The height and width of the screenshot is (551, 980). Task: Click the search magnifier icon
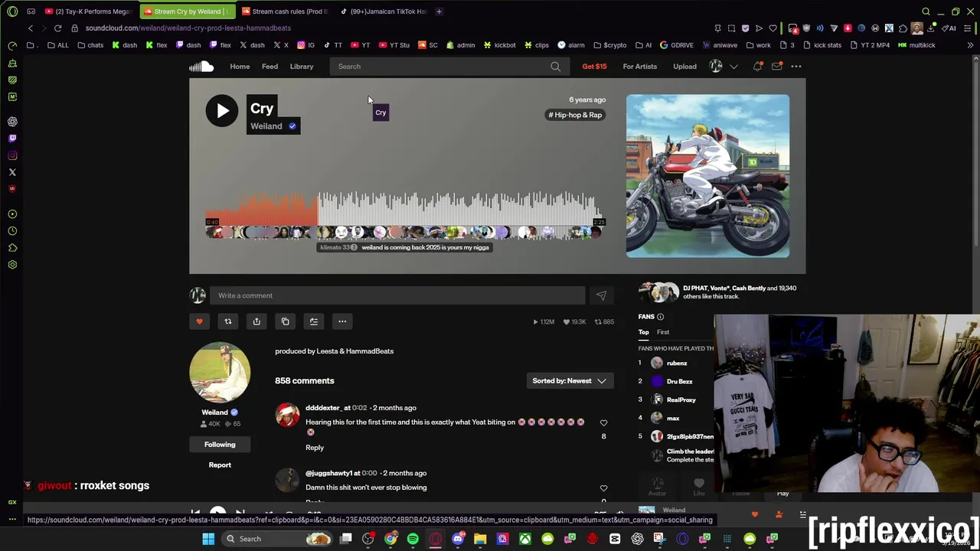(555, 67)
